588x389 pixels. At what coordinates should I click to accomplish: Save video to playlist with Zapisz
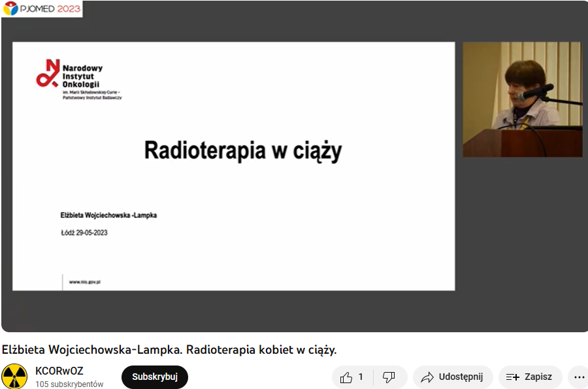click(530, 377)
